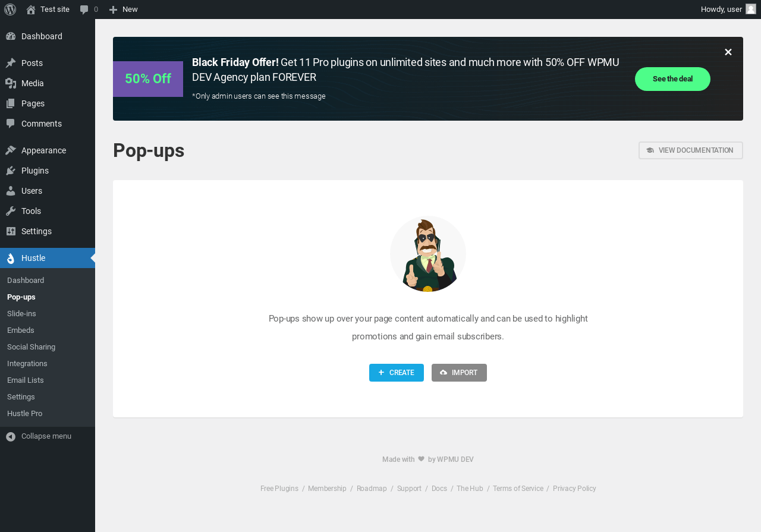
Task: Select the Hustle menu item
Action: coord(48,258)
